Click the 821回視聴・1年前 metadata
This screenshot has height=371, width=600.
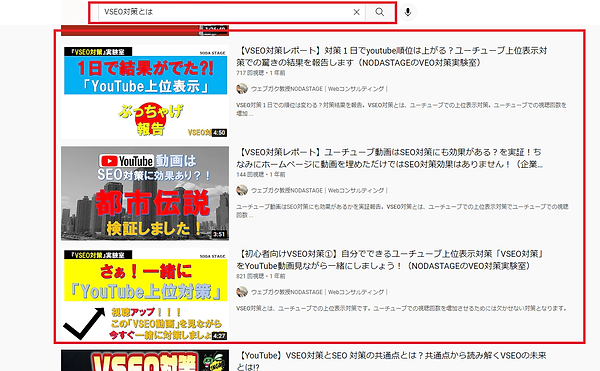coord(261,276)
